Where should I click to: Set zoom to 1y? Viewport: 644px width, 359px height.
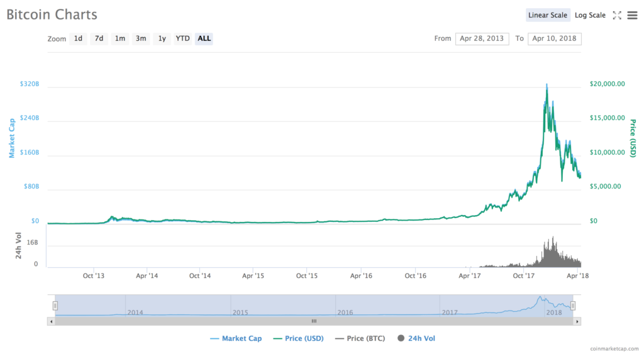point(162,38)
